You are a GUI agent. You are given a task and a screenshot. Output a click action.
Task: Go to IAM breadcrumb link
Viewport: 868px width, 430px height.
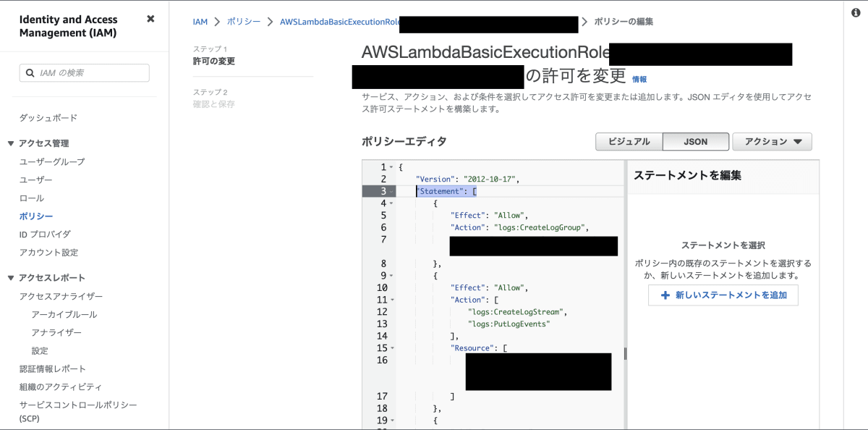click(200, 22)
